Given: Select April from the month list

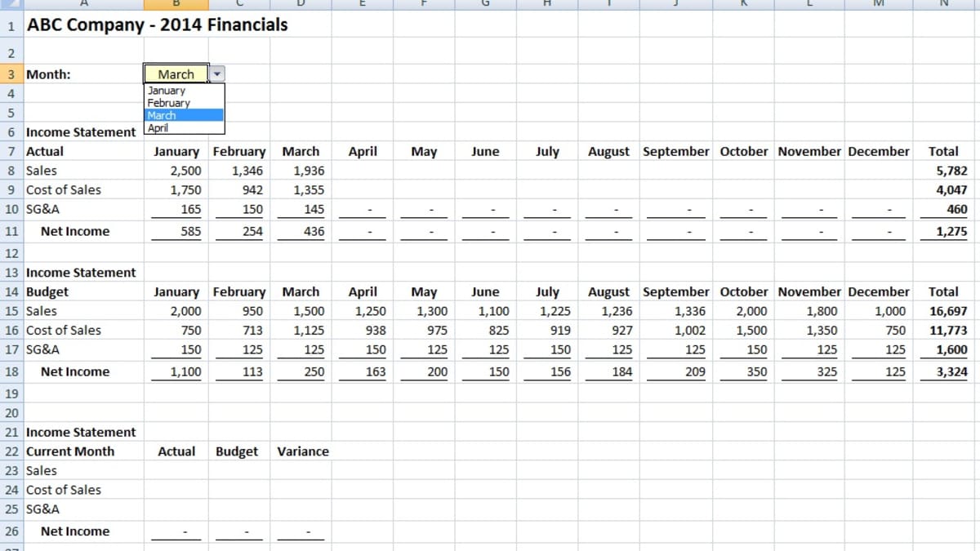Looking at the screenshot, I should click(x=158, y=127).
